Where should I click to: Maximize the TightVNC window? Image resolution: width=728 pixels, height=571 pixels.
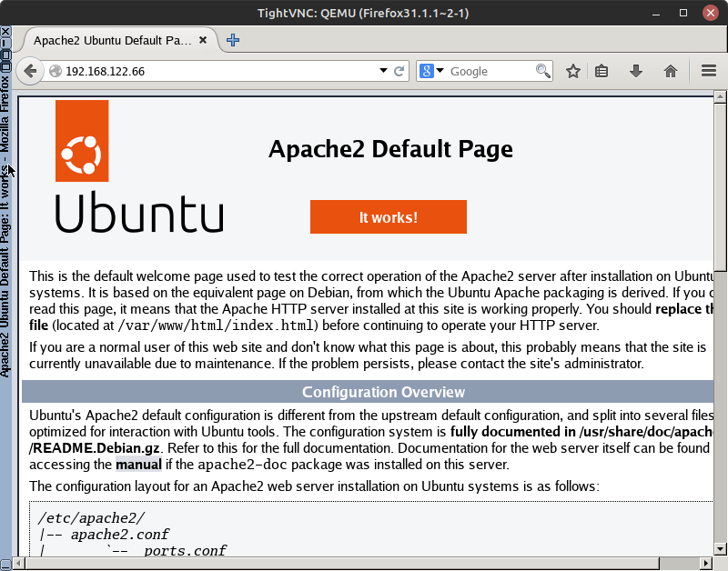[683, 13]
